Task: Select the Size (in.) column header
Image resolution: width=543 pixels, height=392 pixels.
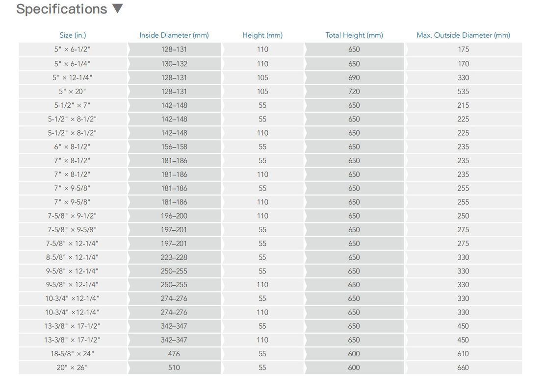Action: pos(73,35)
